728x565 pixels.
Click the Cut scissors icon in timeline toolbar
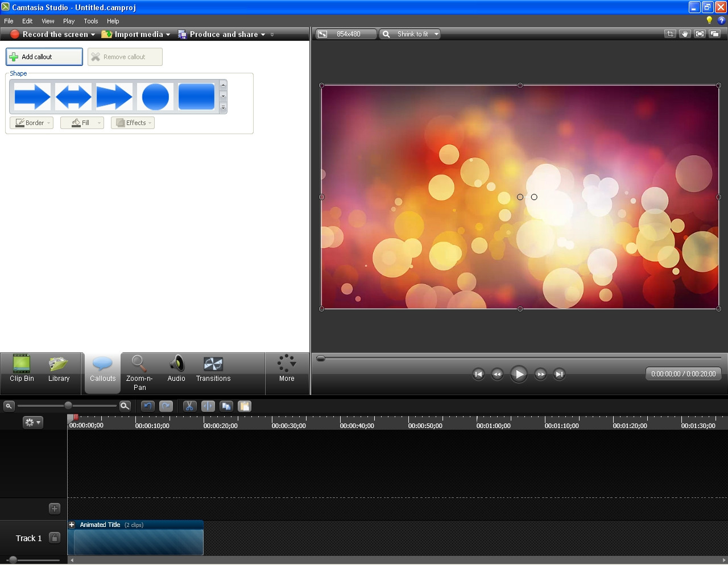point(189,406)
